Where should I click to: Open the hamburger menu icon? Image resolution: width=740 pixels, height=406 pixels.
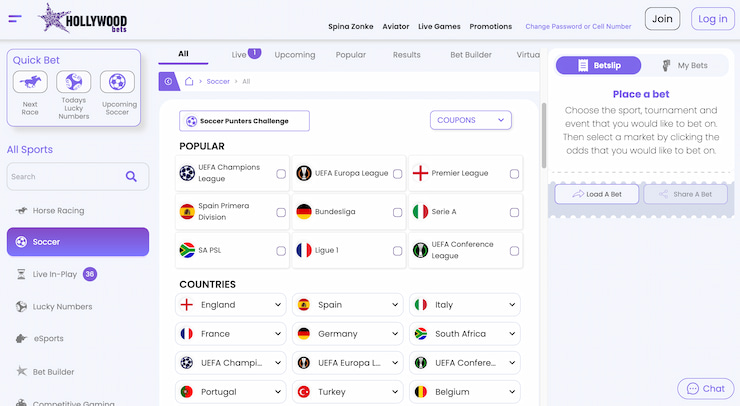coord(15,19)
